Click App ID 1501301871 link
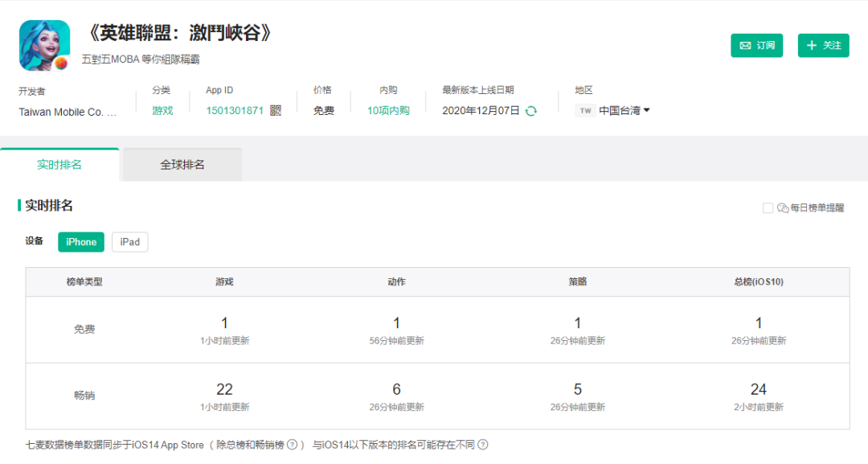Screen dimensions: 868x464 235,111
